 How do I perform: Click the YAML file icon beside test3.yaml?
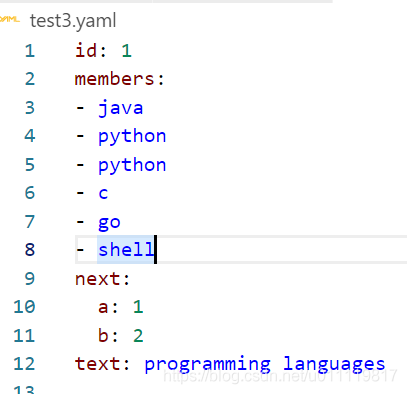9,20
